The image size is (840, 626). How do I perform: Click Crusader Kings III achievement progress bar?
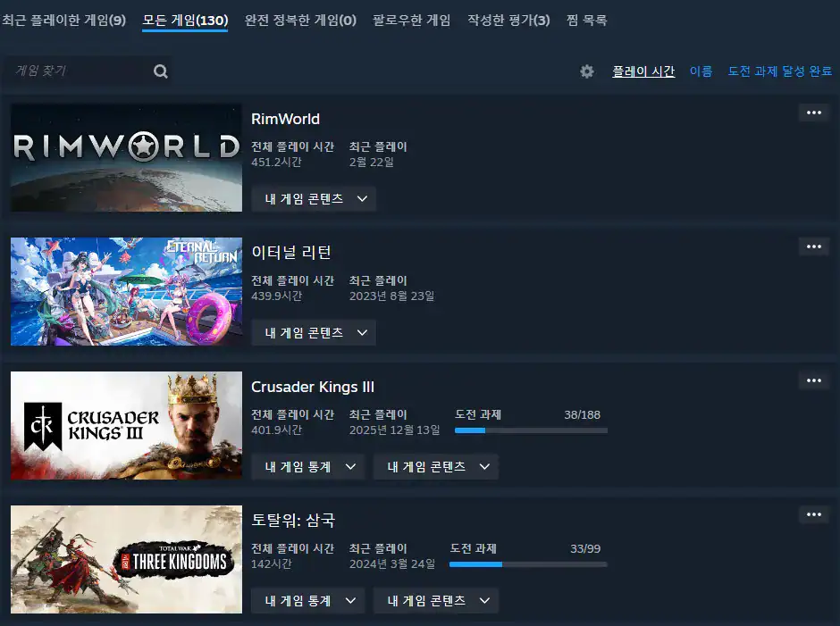click(x=531, y=430)
